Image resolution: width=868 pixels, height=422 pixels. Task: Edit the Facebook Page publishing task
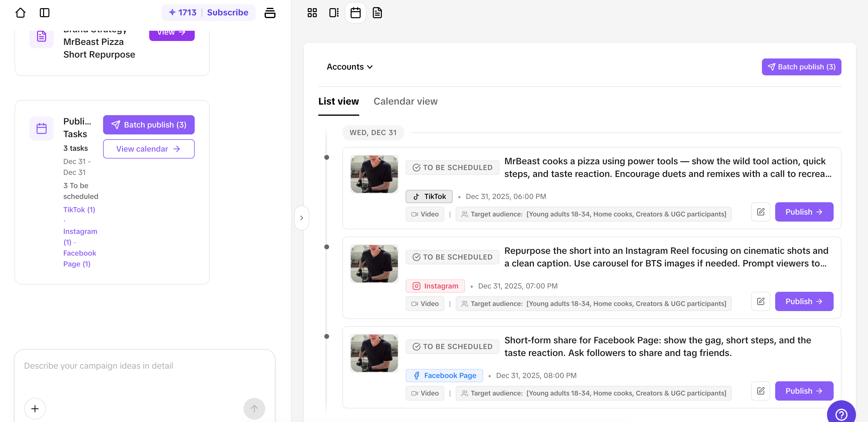coord(760,391)
